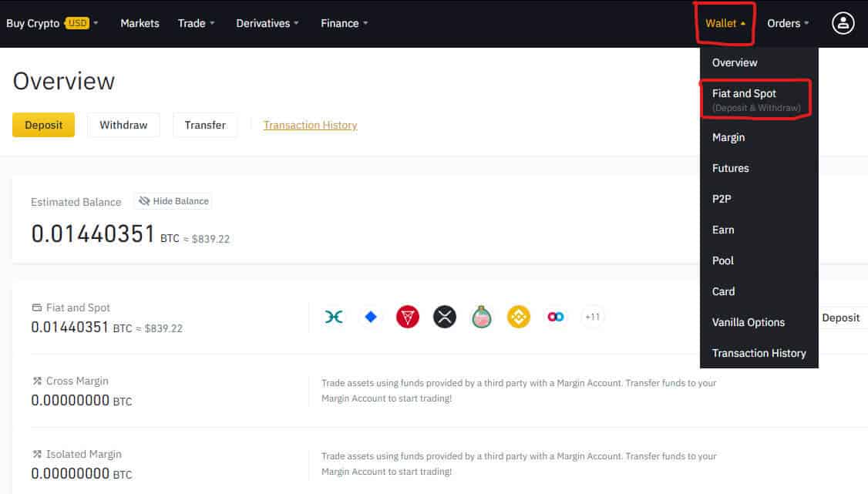Toggle Hide Balance visibility

point(173,201)
